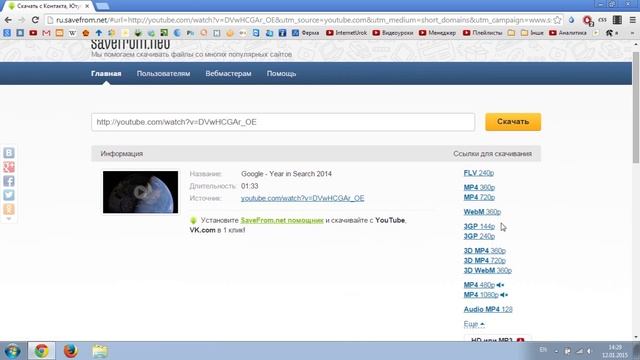640x360 pixels.
Task: Focus the YouTube URL input field
Action: coord(283,122)
